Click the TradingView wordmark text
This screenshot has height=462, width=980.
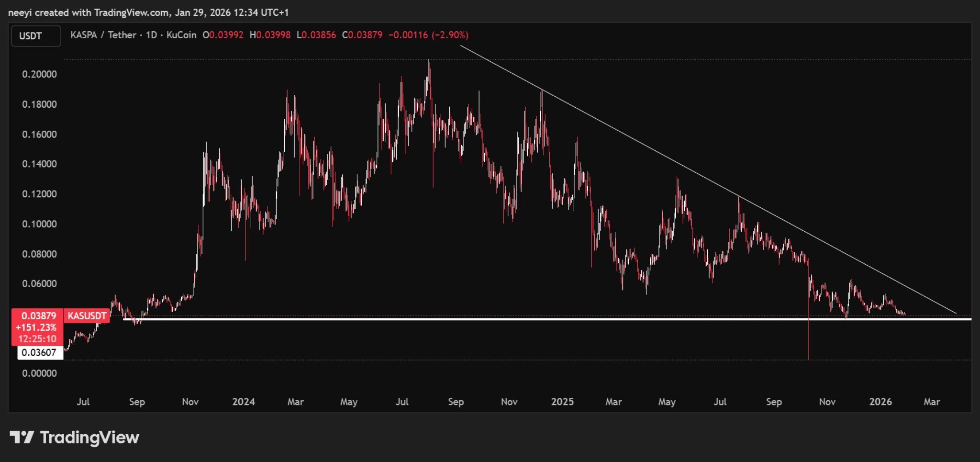tap(89, 437)
